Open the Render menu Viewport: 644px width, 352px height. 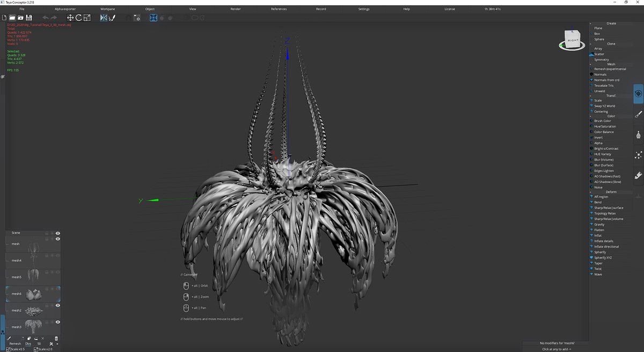tap(236, 9)
